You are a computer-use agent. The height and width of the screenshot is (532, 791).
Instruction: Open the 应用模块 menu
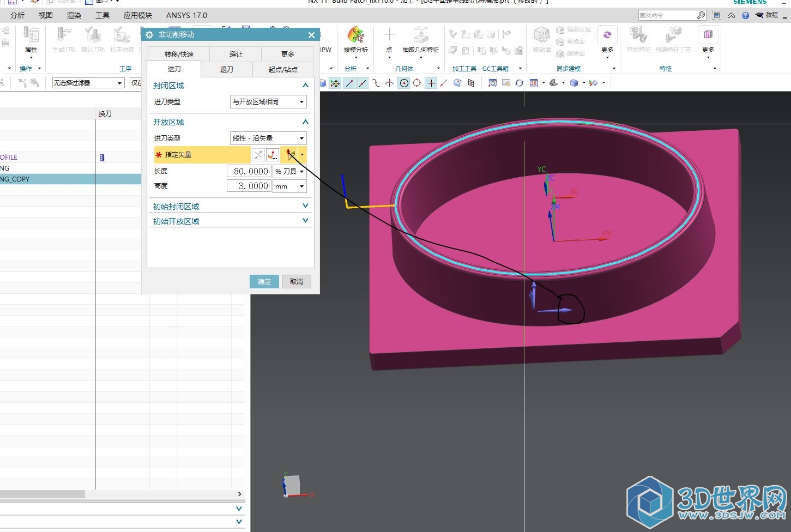pos(138,15)
